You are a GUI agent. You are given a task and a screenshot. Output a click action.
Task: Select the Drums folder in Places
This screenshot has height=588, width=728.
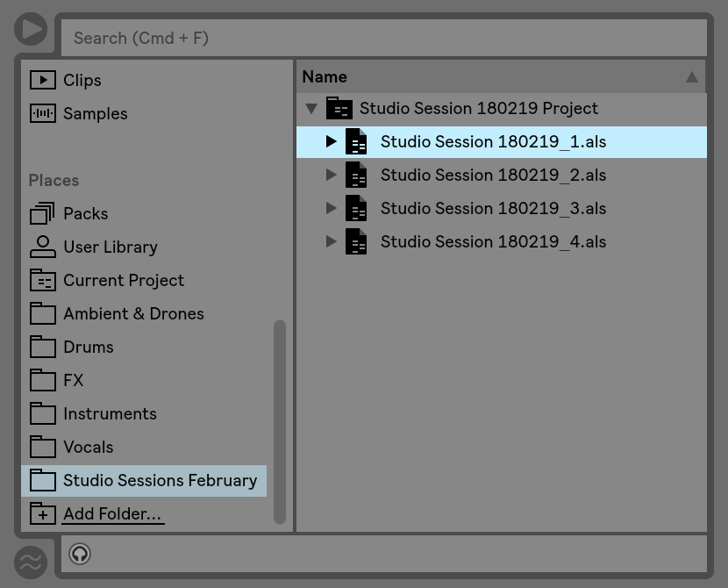(x=88, y=347)
